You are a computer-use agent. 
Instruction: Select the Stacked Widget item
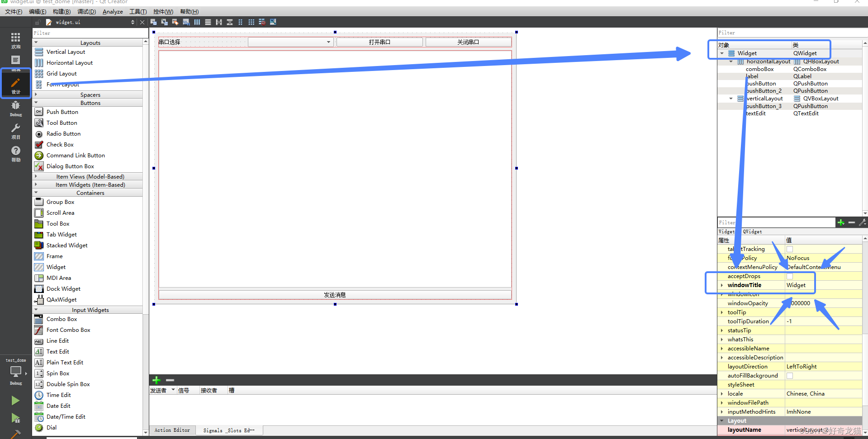[67, 245]
